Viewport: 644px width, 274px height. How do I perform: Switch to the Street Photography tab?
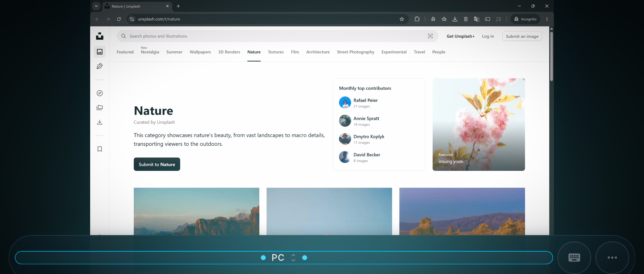(356, 52)
